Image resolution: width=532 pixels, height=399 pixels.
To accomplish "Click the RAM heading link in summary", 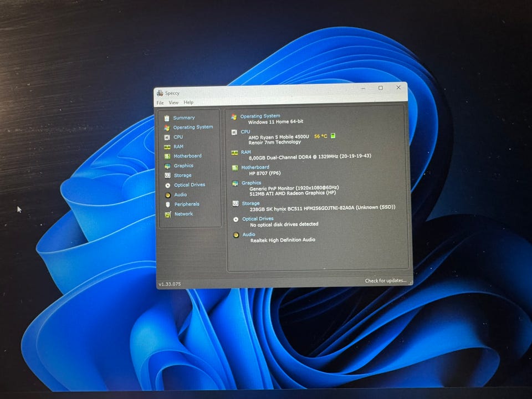I will (246, 152).
